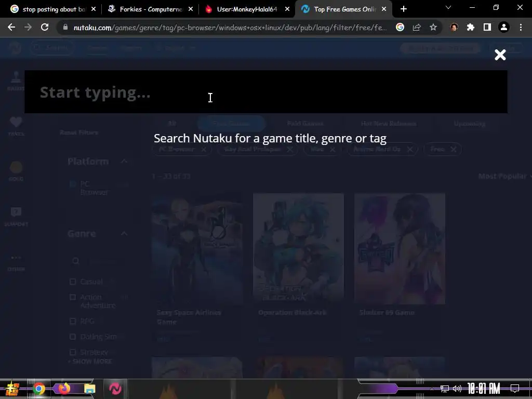Open the Start menu from taskbar
532x399 pixels.
click(11, 389)
